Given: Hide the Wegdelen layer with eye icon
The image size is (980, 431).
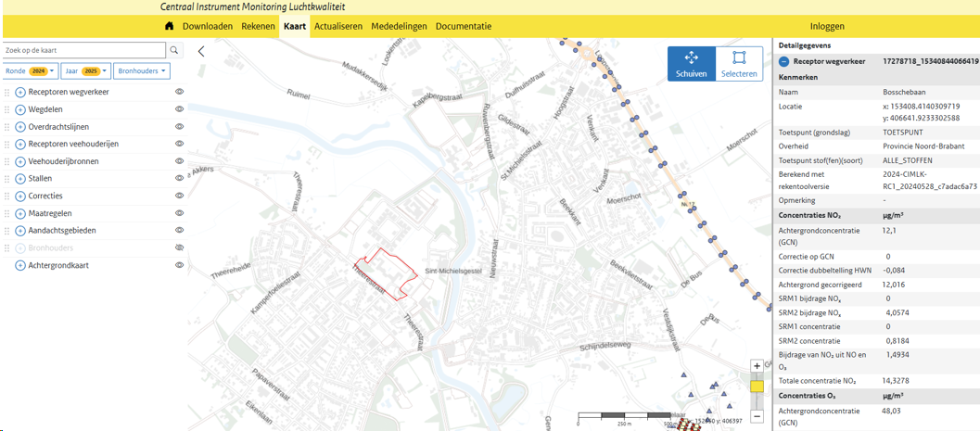Looking at the screenshot, I should tap(180, 109).
